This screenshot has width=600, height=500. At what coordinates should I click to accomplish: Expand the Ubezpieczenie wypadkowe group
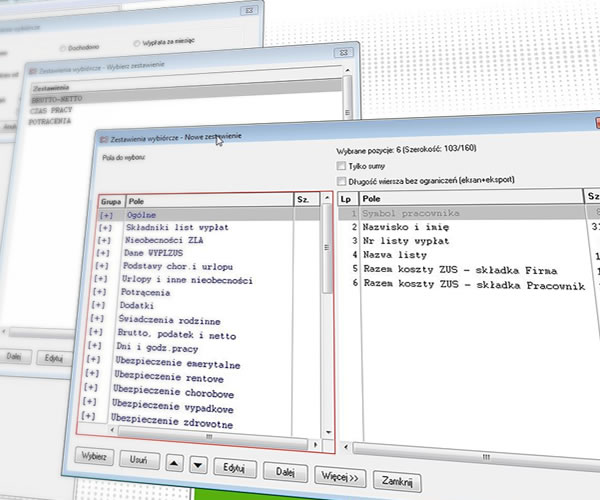pos(89,402)
